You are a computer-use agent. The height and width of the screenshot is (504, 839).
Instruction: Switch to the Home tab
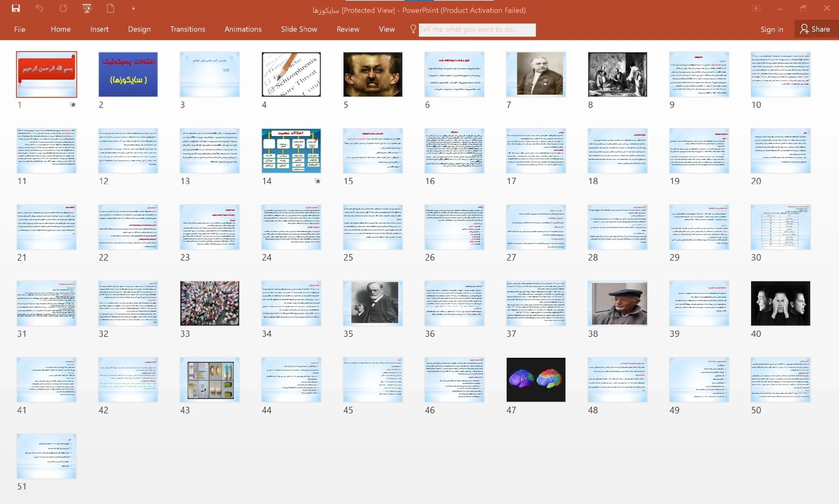tap(61, 29)
